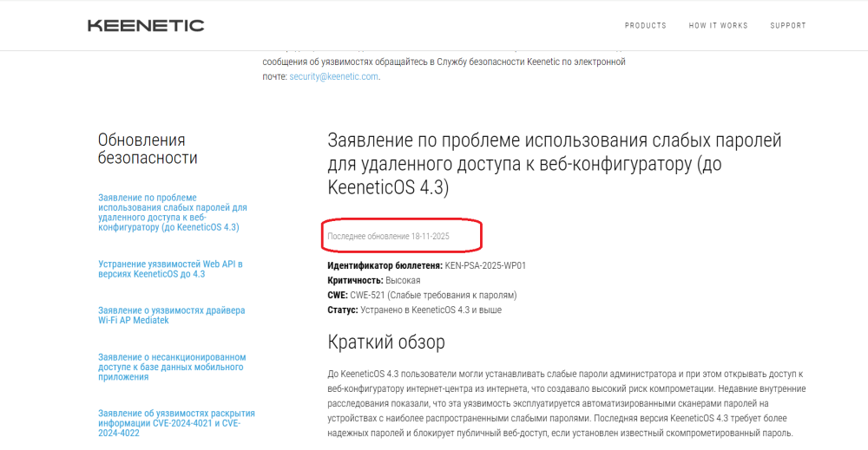Go to the Support section

(x=787, y=26)
